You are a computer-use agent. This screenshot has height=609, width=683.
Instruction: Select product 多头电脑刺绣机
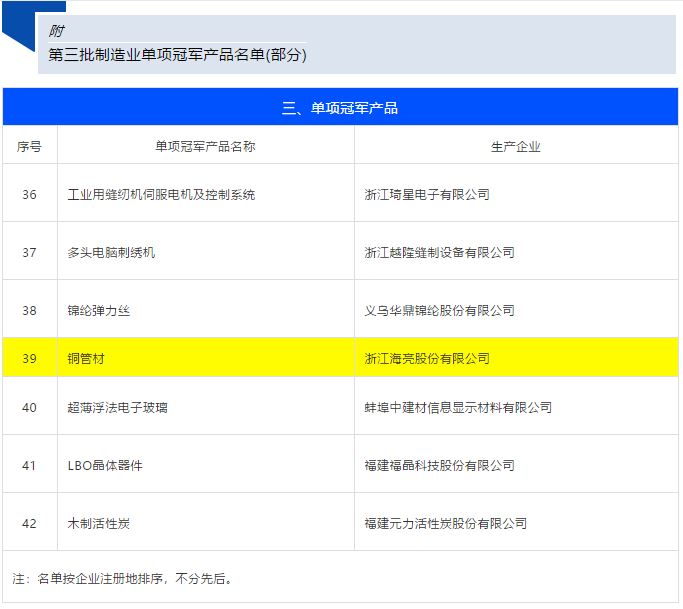click(111, 252)
